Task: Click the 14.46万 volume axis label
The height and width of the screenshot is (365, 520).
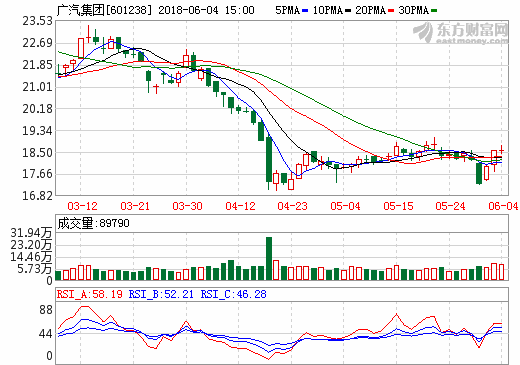Action: click(31, 257)
